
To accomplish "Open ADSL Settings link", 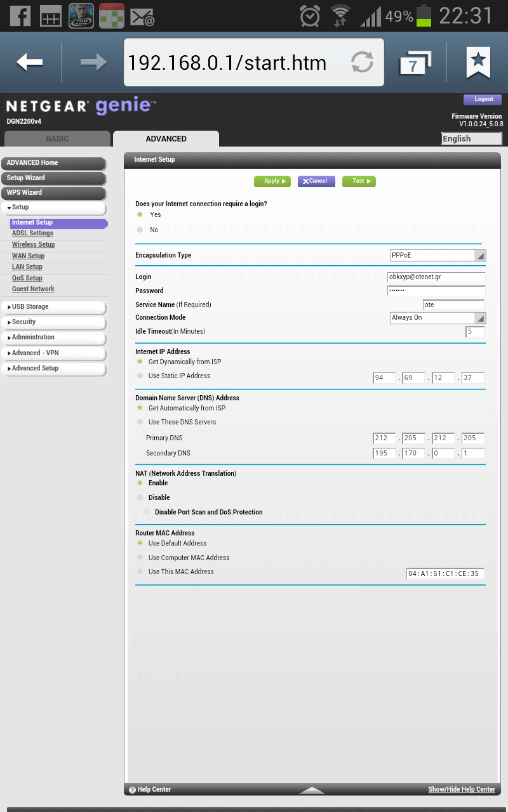I will (32, 233).
